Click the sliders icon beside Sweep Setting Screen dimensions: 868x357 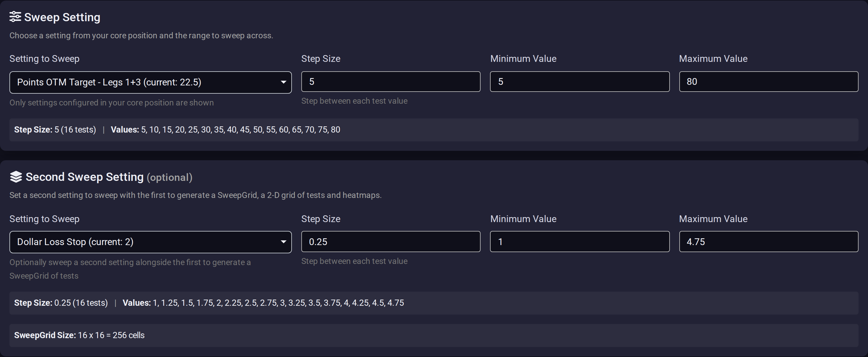point(15,17)
